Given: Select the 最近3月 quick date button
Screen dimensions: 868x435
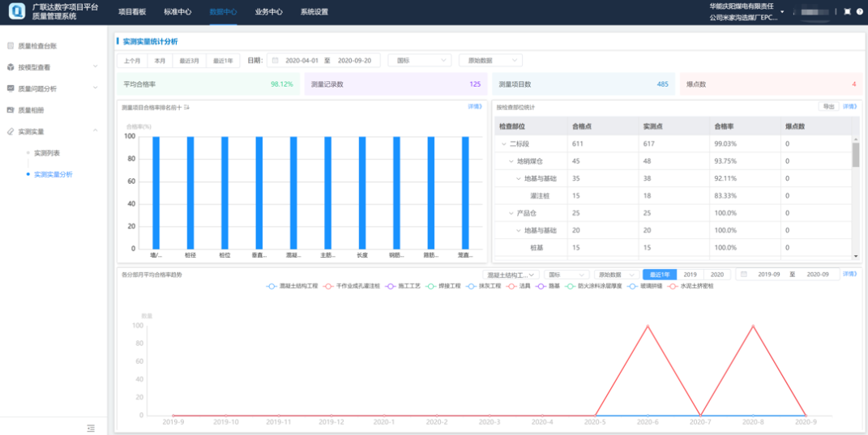Looking at the screenshot, I should click(190, 60).
